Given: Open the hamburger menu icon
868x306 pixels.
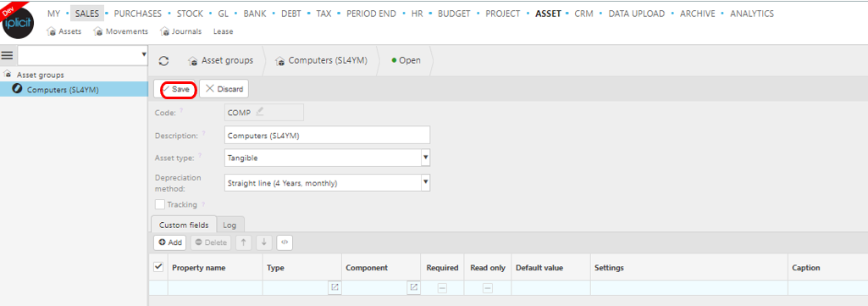Looking at the screenshot, I should coord(7,55).
